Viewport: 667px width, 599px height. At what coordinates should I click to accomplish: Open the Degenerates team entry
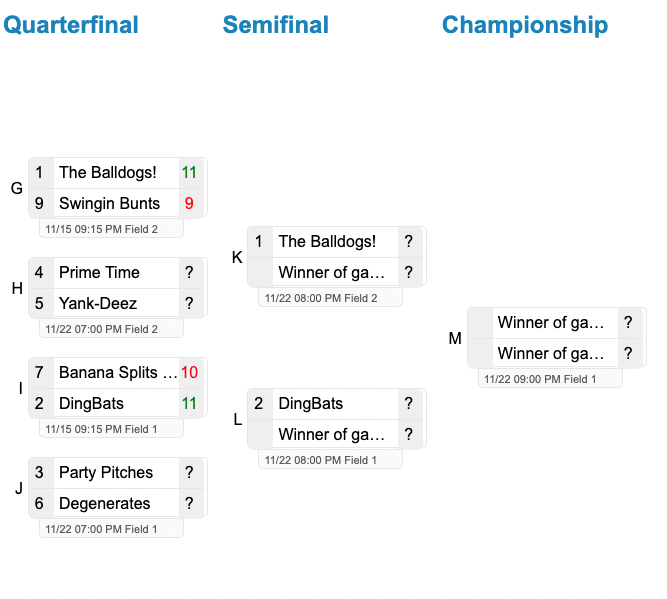tap(104, 504)
